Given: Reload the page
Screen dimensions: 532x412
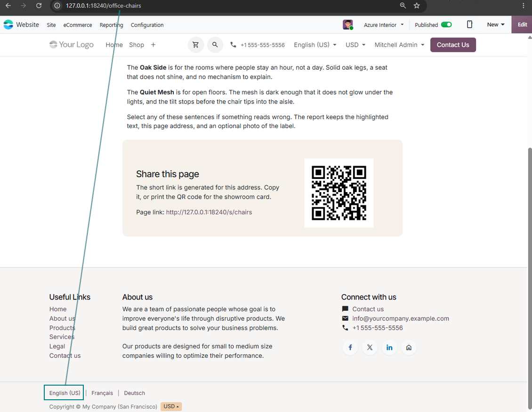Looking at the screenshot, I should coord(39,6).
